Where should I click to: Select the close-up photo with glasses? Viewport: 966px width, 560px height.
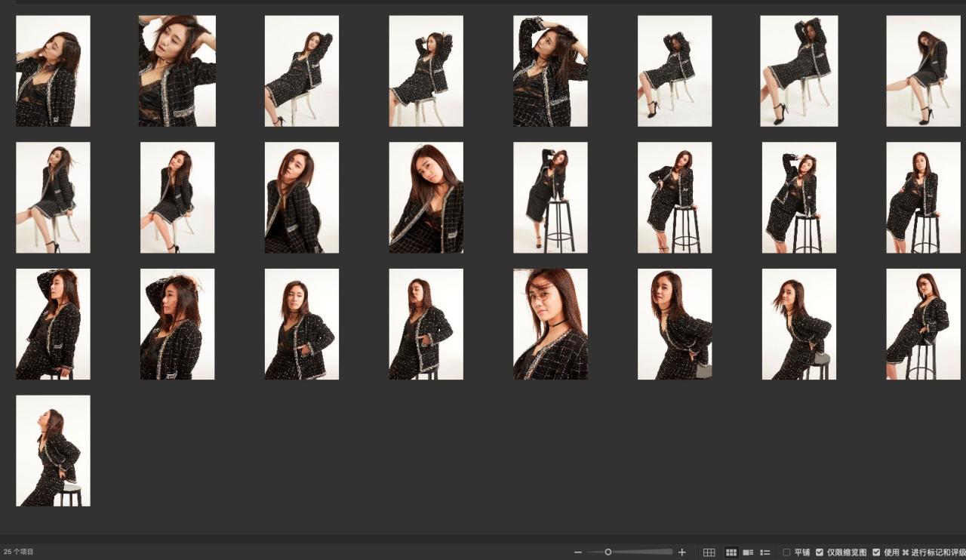pos(550,324)
